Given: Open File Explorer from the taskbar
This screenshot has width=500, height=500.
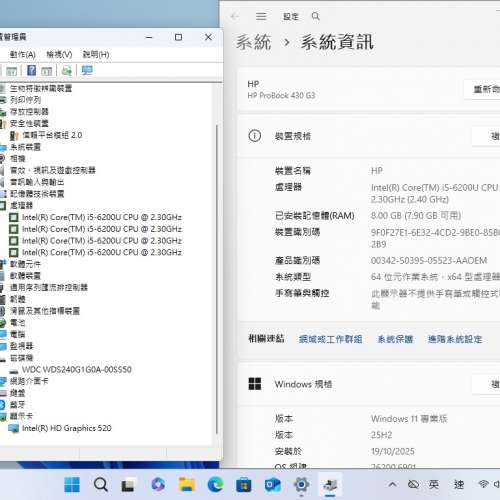Looking at the screenshot, I should pos(187,485).
